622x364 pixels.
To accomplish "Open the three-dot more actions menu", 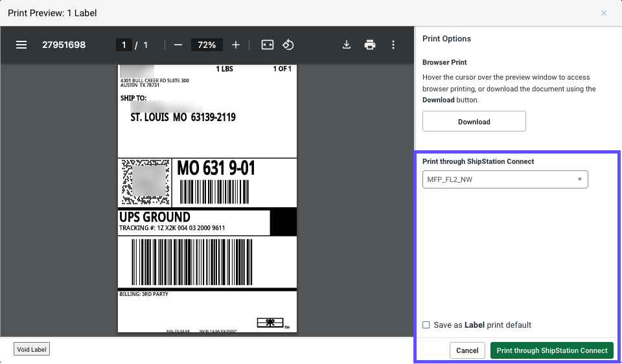I will click(x=393, y=45).
